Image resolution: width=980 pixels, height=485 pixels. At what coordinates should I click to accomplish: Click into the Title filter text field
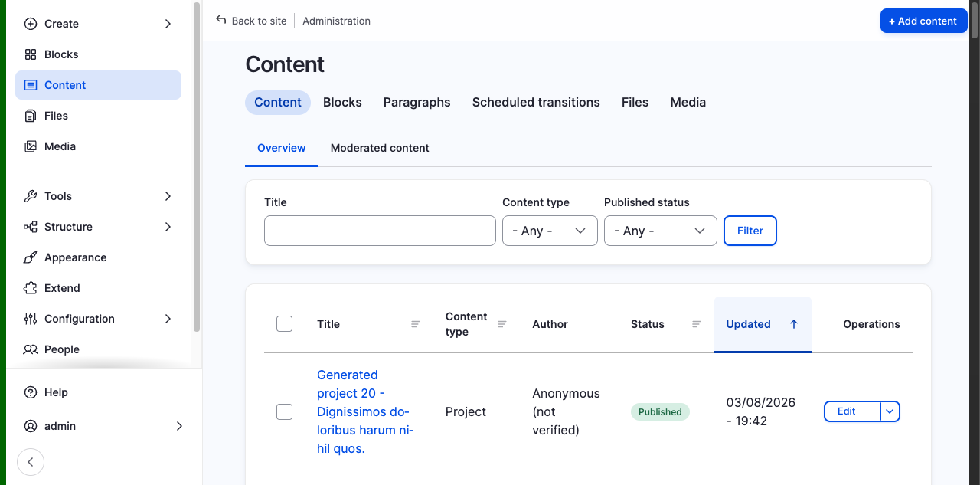tap(380, 231)
